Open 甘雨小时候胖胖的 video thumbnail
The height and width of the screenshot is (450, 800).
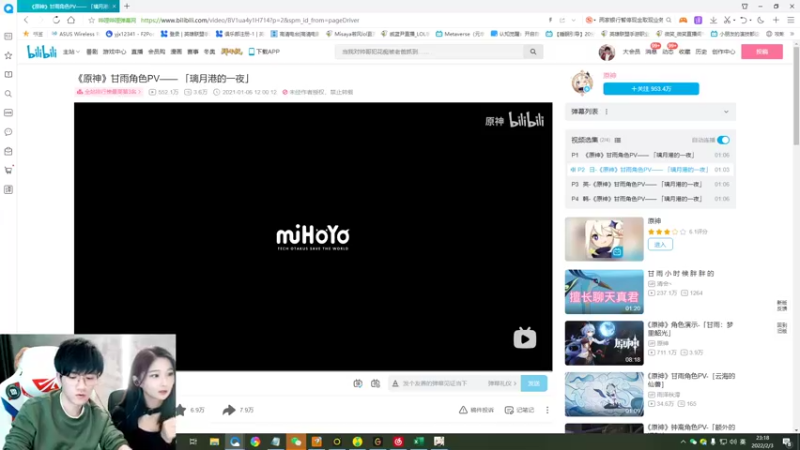604,292
